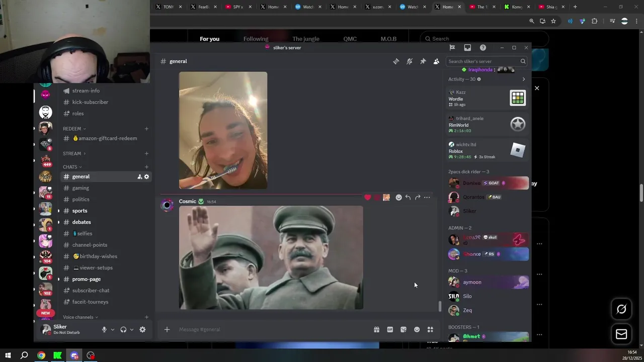This screenshot has width=644, height=362.
Task: Deafen with the headphones icon
Action: (123, 329)
